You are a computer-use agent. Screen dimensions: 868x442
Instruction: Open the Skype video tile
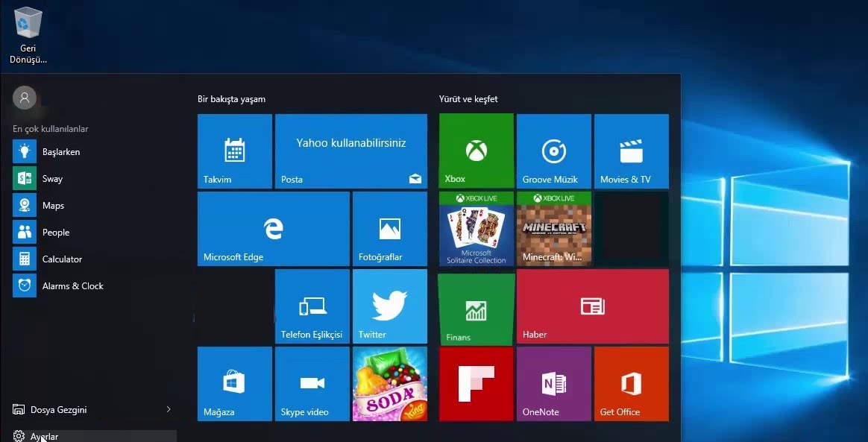click(312, 383)
